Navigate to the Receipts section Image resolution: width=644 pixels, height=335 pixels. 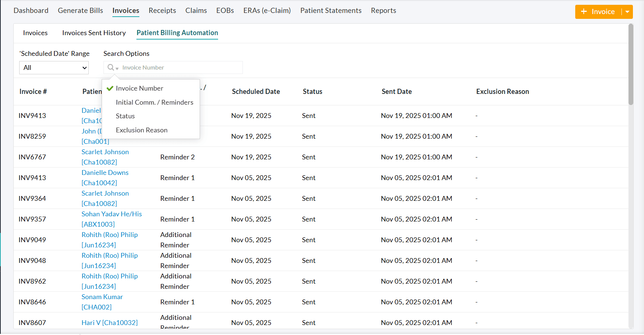[162, 10]
